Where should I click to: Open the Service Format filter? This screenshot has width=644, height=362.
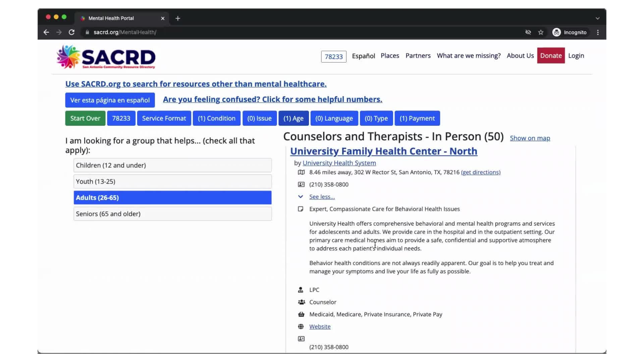(164, 118)
